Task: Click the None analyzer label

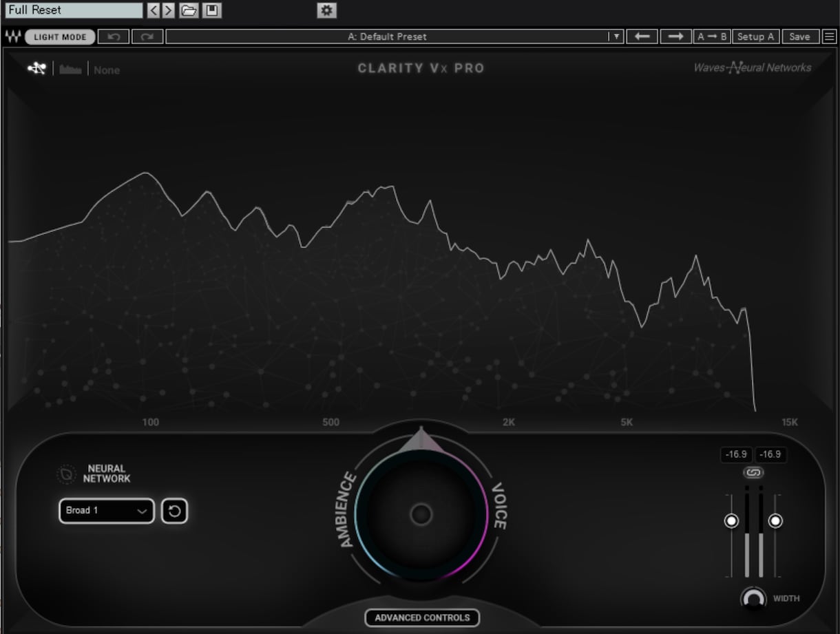Action: tap(107, 70)
